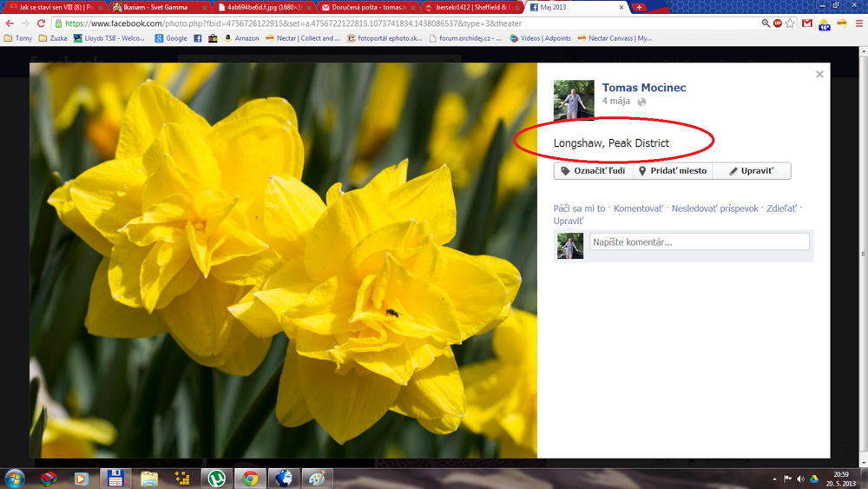Click the zoom magnifier in address bar
The image size is (868, 489).
pyautogui.click(x=766, y=23)
